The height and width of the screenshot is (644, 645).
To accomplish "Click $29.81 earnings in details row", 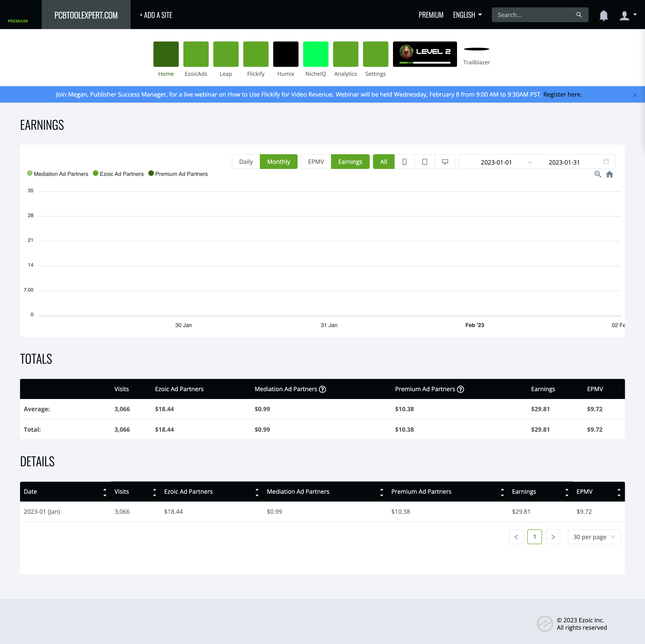I will point(521,512).
